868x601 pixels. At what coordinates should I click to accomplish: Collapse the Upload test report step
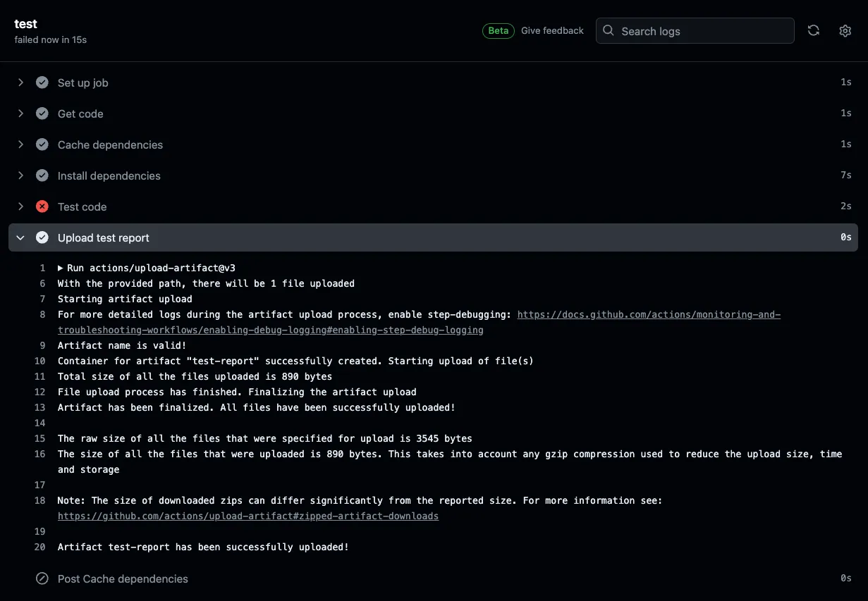click(21, 237)
